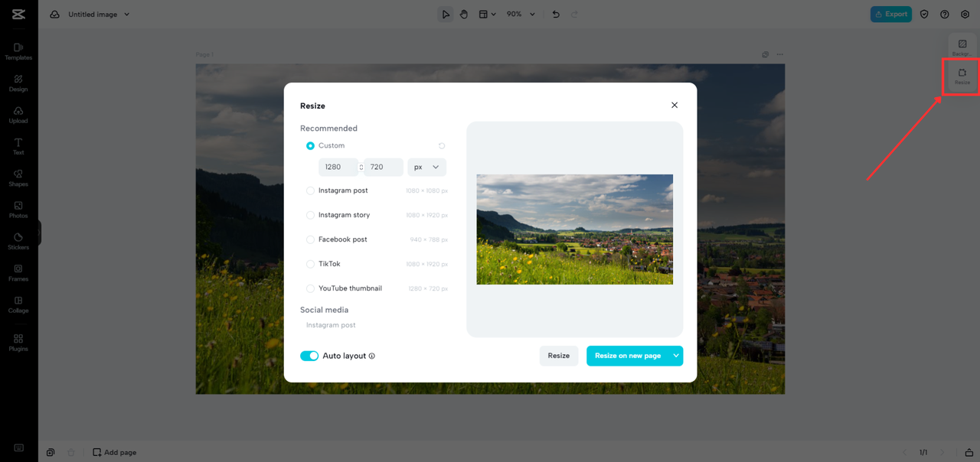Click the Page 1 label above canvas
The image size is (980, 462).
[204, 54]
